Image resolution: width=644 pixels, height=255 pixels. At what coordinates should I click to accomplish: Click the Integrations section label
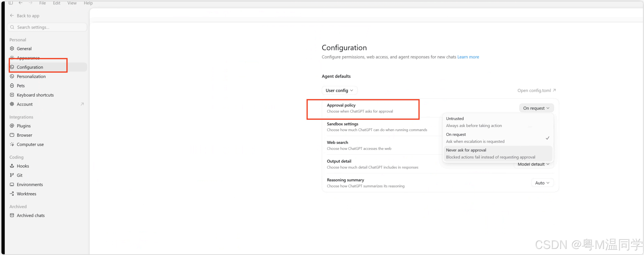21,117
